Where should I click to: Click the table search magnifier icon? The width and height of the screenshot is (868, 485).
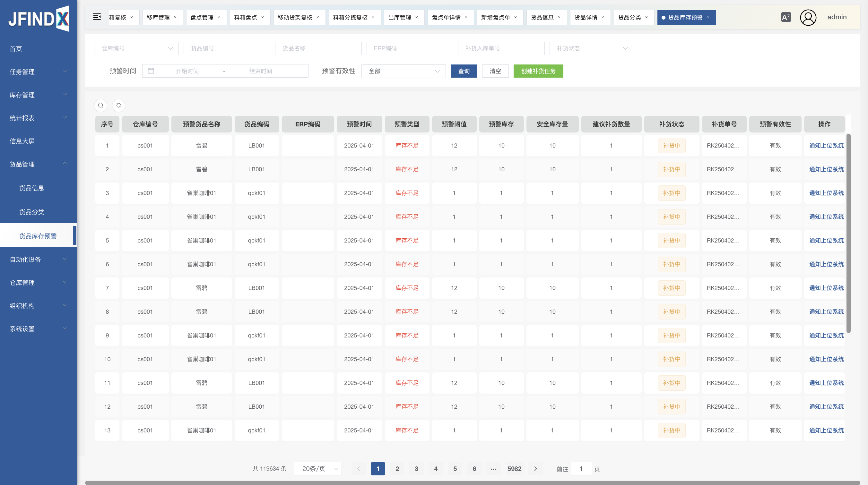pyautogui.click(x=100, y=106)
